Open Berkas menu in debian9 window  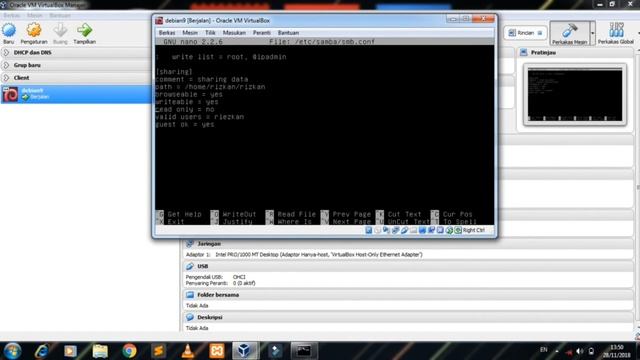coord(167,33)
